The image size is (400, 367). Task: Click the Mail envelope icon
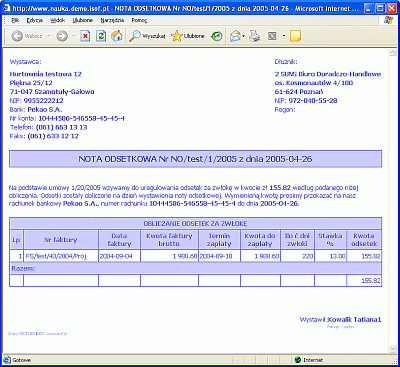coord(235,36)
